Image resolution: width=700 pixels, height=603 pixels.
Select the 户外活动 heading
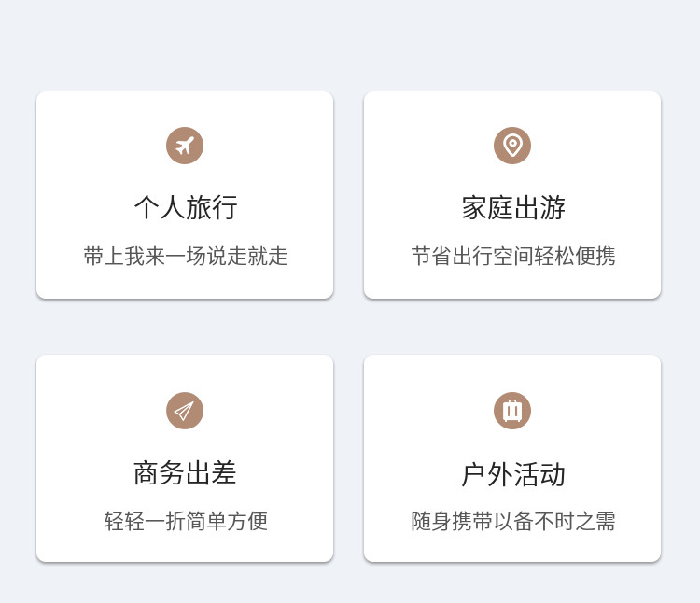513,474
